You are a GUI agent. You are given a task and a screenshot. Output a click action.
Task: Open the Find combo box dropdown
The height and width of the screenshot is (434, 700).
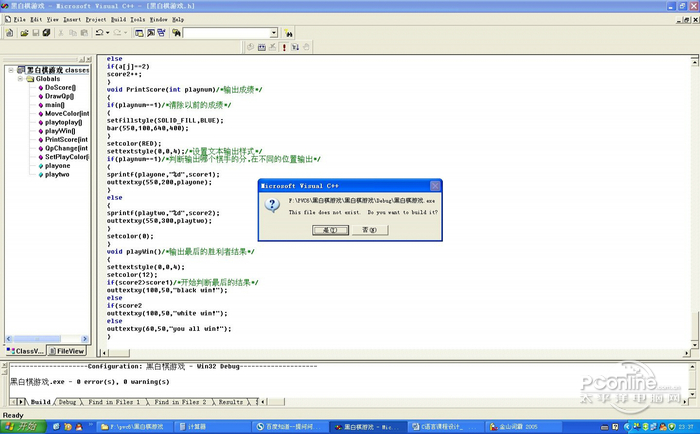273,33
